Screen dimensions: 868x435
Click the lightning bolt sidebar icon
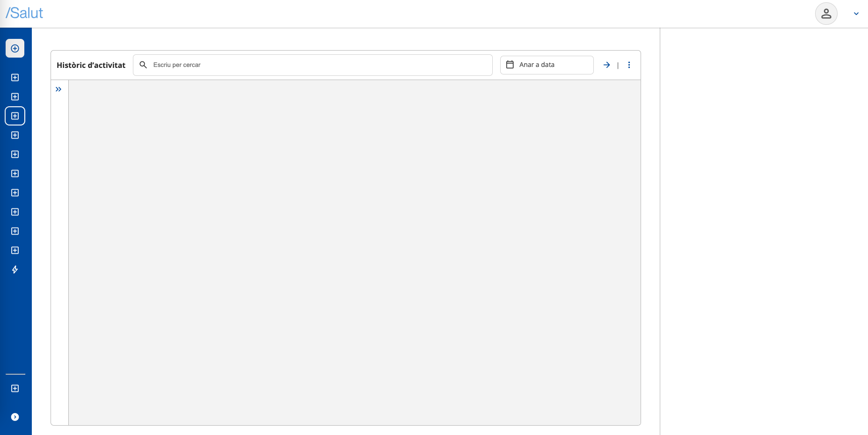point(15,270)
